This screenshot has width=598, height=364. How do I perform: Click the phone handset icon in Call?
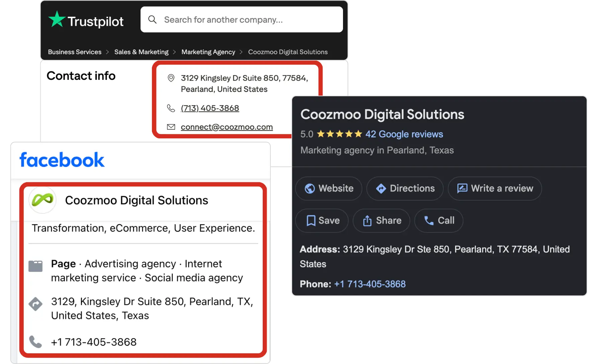coord(429,221)
